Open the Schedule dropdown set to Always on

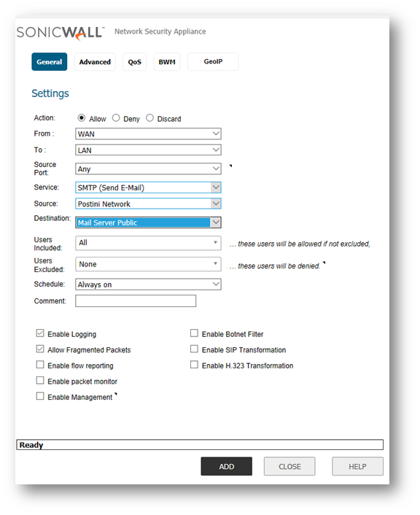pyautogui.click(x=148, y=284)
